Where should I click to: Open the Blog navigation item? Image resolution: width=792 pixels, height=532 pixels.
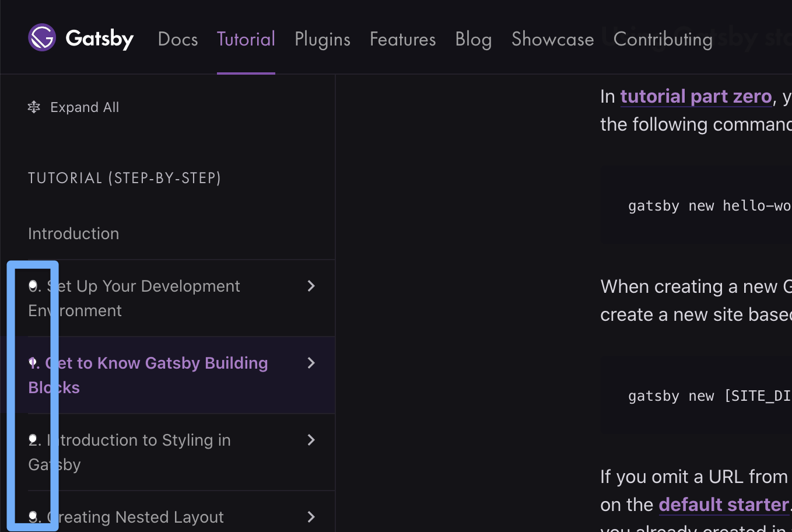473,39
